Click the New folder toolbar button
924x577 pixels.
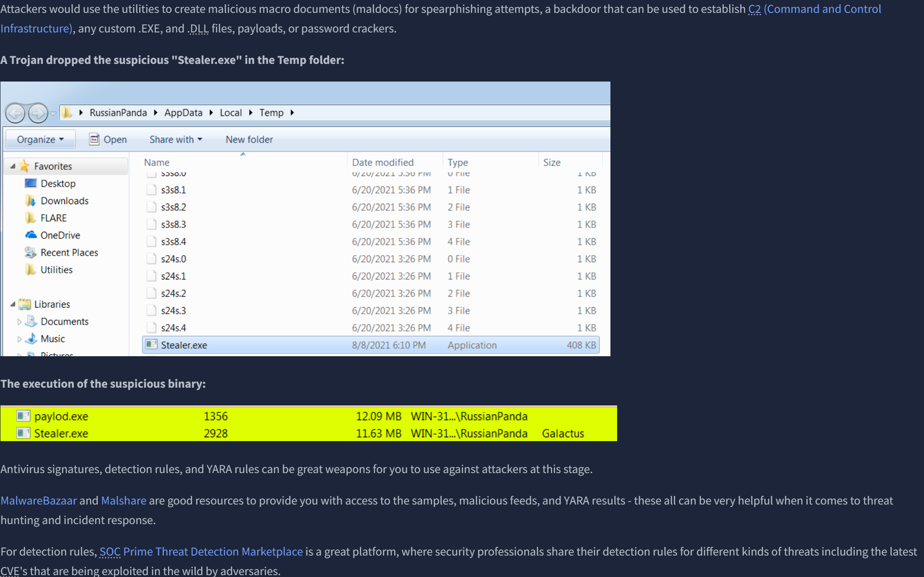[249, 139]
